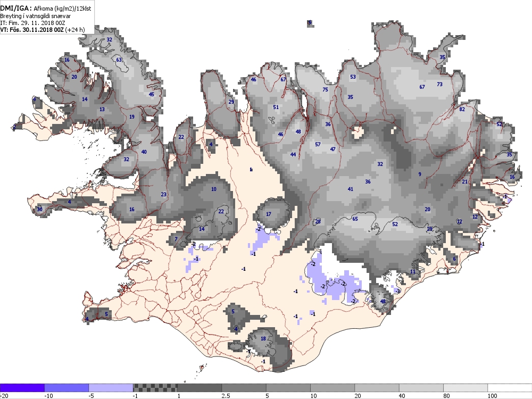This screenshot has width=532, height=399.
Task: Click the checkered -1 to 1 legend swatch
Action: coord(155,388)
